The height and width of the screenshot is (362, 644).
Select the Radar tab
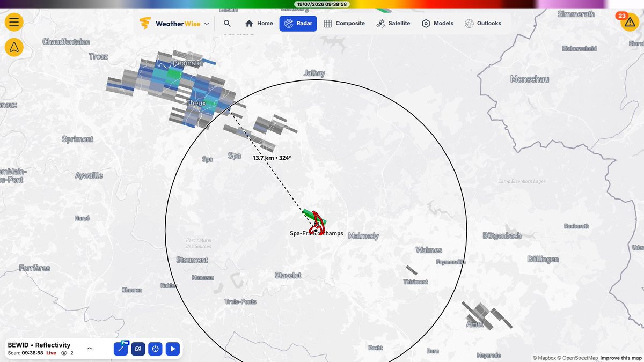pyautogui.click(x=298, y=24)
